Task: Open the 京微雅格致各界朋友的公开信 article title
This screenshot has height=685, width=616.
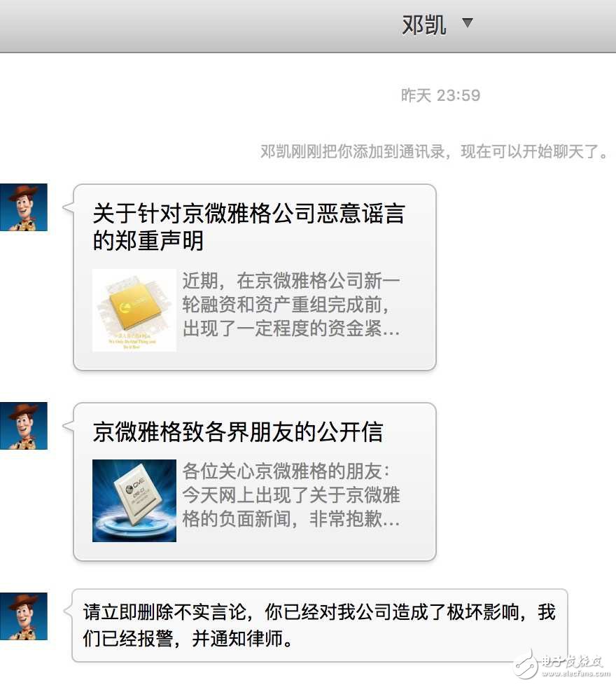Action: pyautogui.click(x=238, y=432)
